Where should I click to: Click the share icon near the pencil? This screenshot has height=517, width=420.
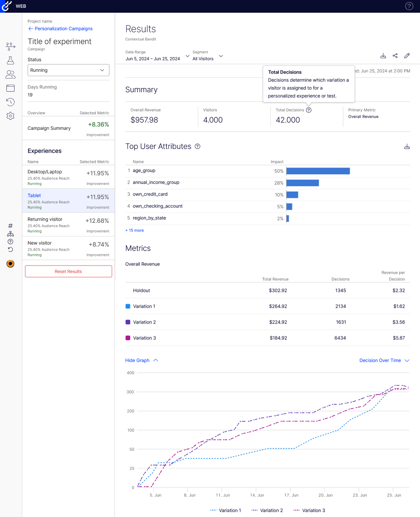click(x=395, y=55)
